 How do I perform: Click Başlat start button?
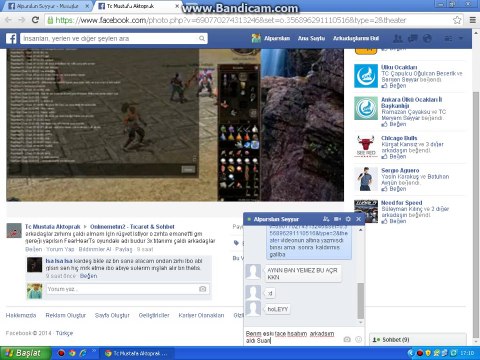coord(26,353)
